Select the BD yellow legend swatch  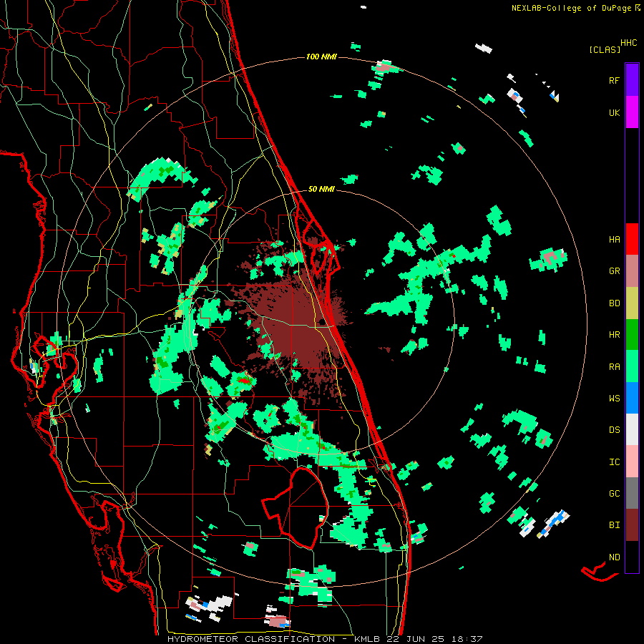pyautogui.click(x=632, y=303)
